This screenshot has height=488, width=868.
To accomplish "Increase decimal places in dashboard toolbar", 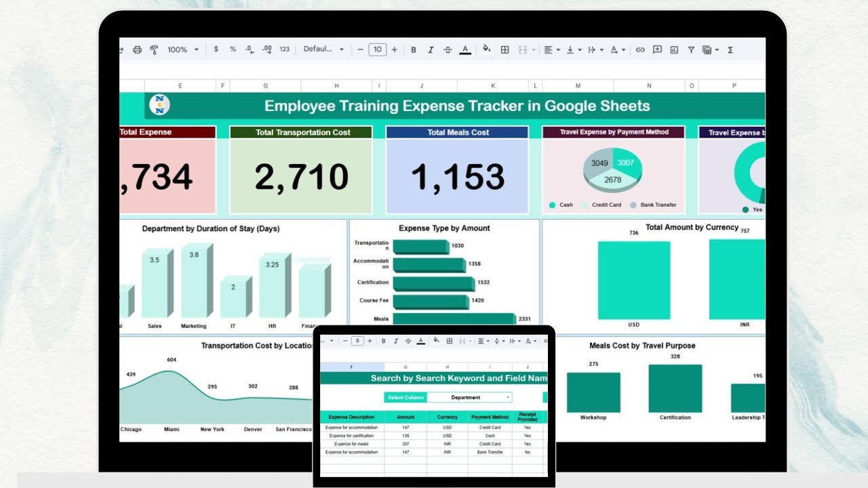I will coord(267,49).
